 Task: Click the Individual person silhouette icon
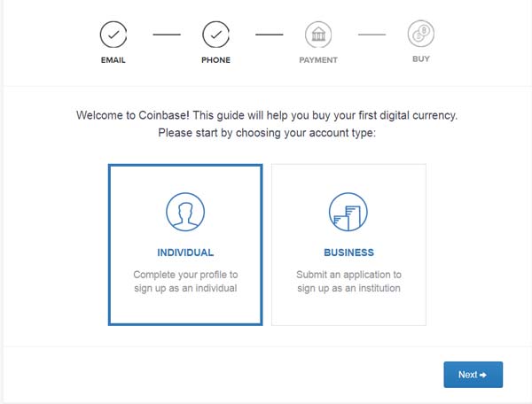[185, 213]
